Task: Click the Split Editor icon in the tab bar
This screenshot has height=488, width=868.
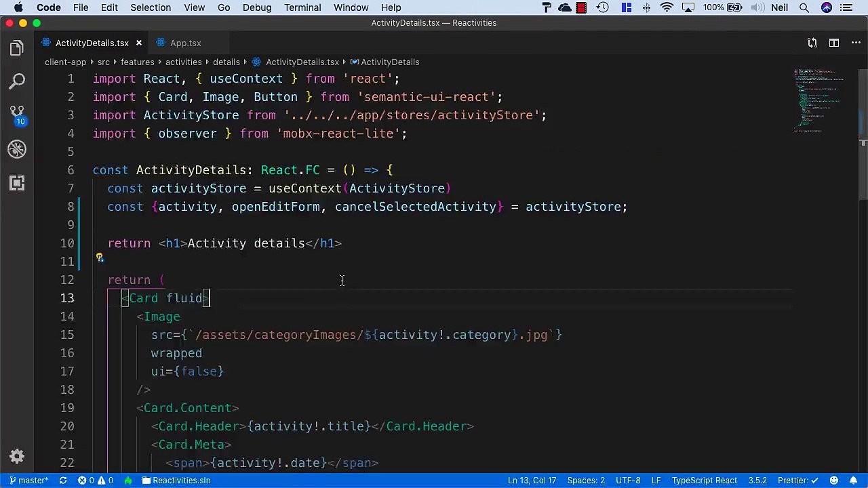Action: [834, 43]
